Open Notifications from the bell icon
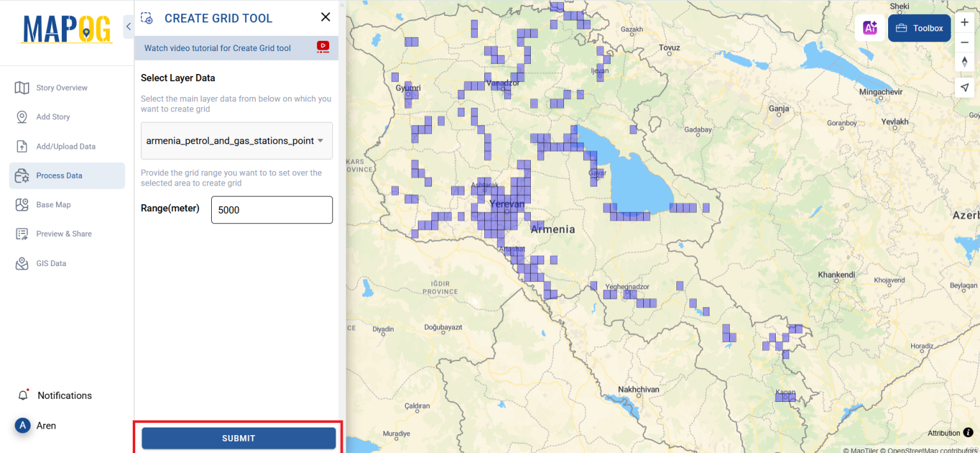The height and width of the screenshot is (453, 980). tap(24, 395)
